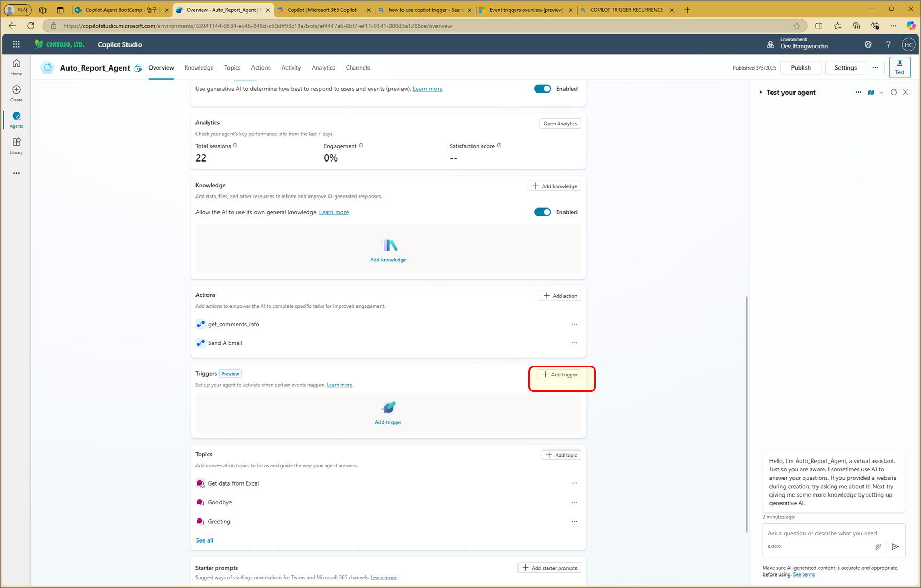Open Library in the left sidebar
The image size is (921, 588).
tap(16, 145)
